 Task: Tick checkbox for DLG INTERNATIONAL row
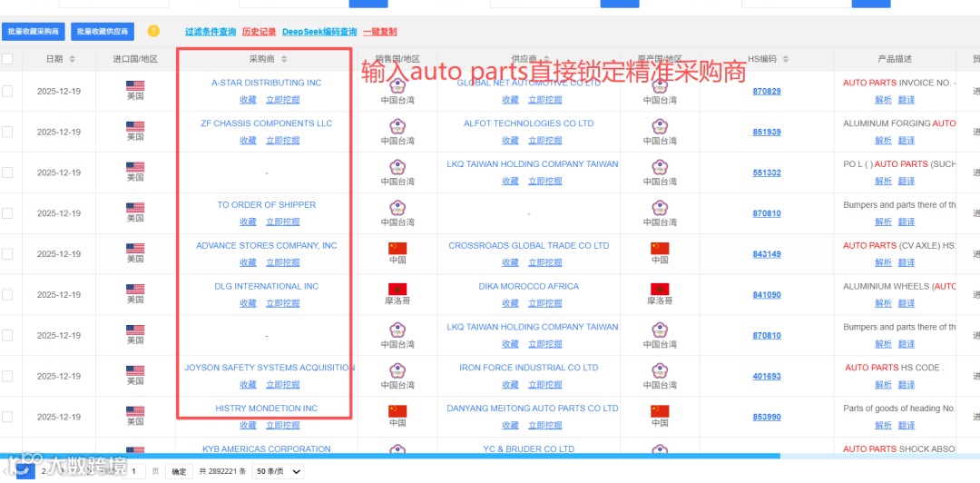(7, 295)
